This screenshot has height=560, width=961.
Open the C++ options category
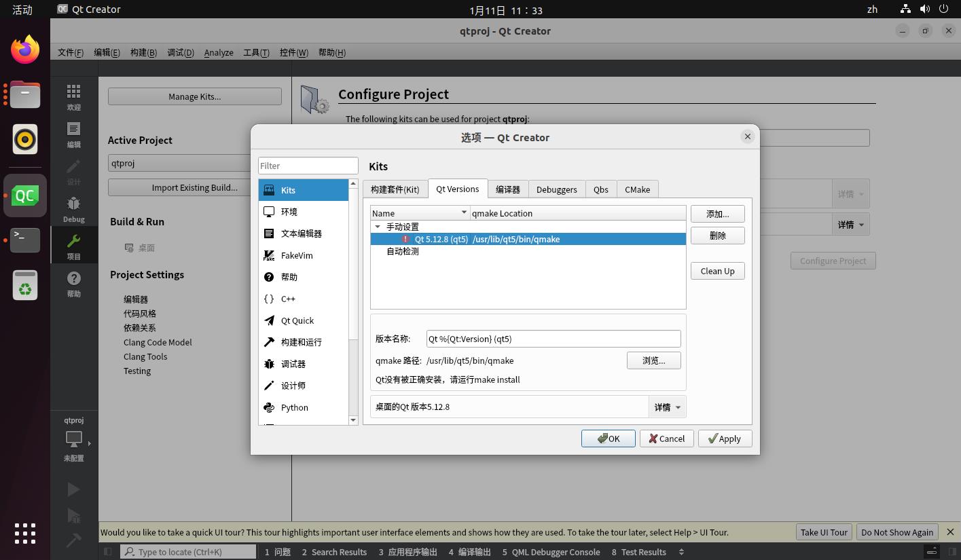(x=304, y=299)
